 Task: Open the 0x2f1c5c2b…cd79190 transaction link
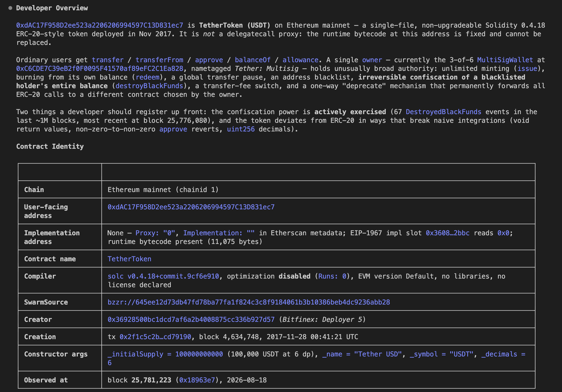[x=155, y=337]
